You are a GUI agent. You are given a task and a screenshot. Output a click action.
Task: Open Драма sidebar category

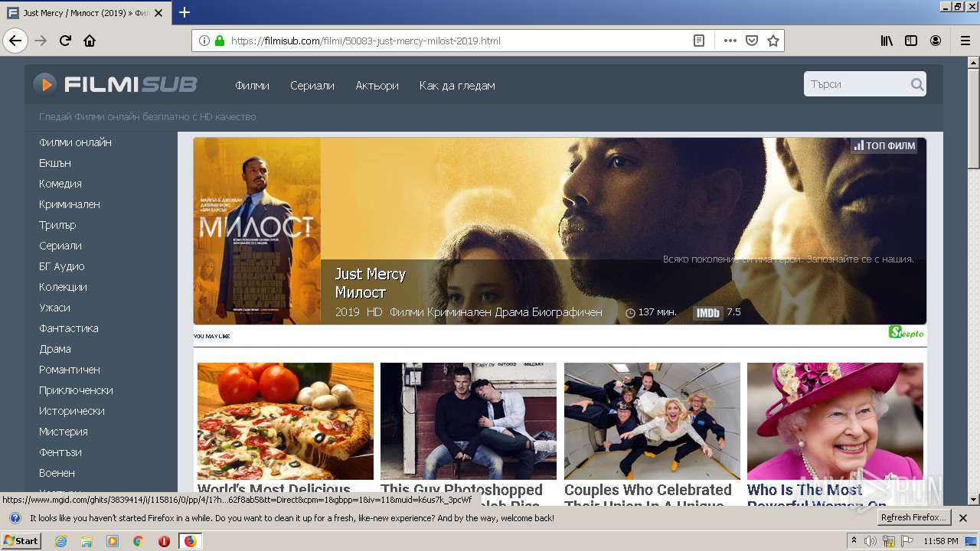click(55, 349)
